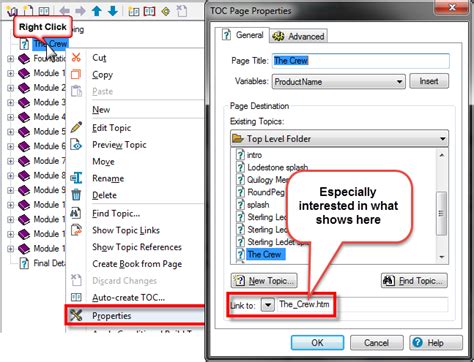The width and height of the screenshot is (474, 362).
Task: Choose Copy from the context menu
Action: pos(102,75)
